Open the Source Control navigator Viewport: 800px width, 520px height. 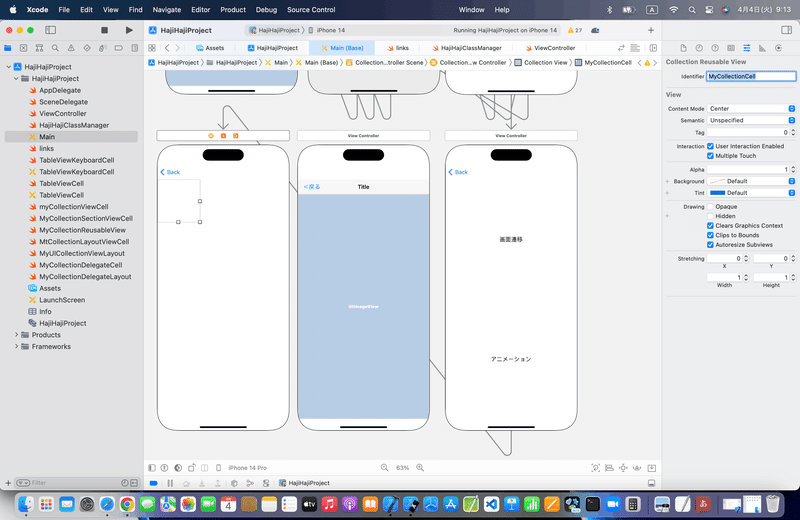coord(23,48)
